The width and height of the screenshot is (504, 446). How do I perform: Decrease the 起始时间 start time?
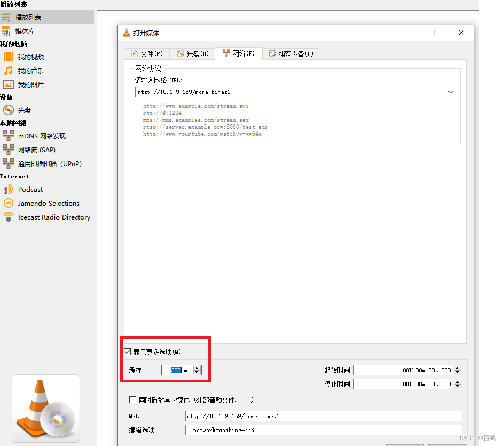click(458, 372)
